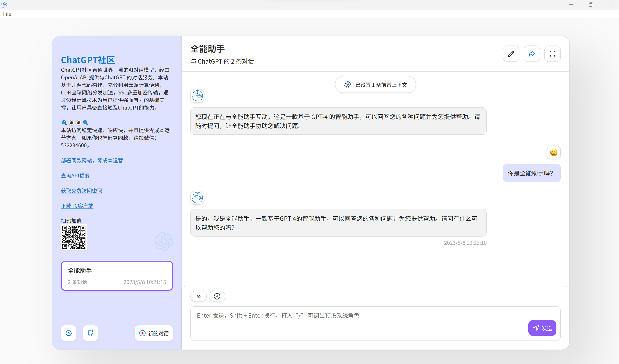
Task: Click the assistant reply starting 是的，我是全能助手
Action: point(338,223)
